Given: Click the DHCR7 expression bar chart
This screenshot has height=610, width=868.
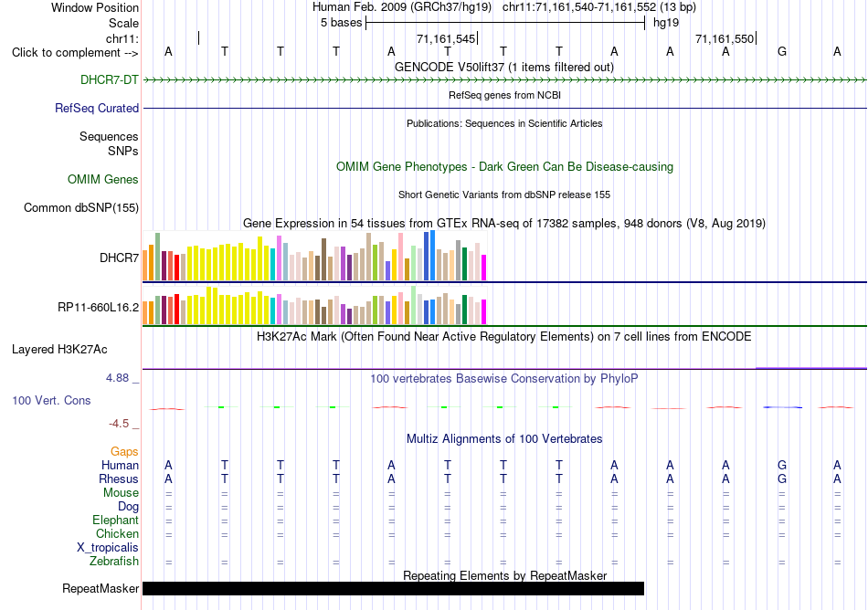Looking at the screenshot, I should [x=314, y=256].
